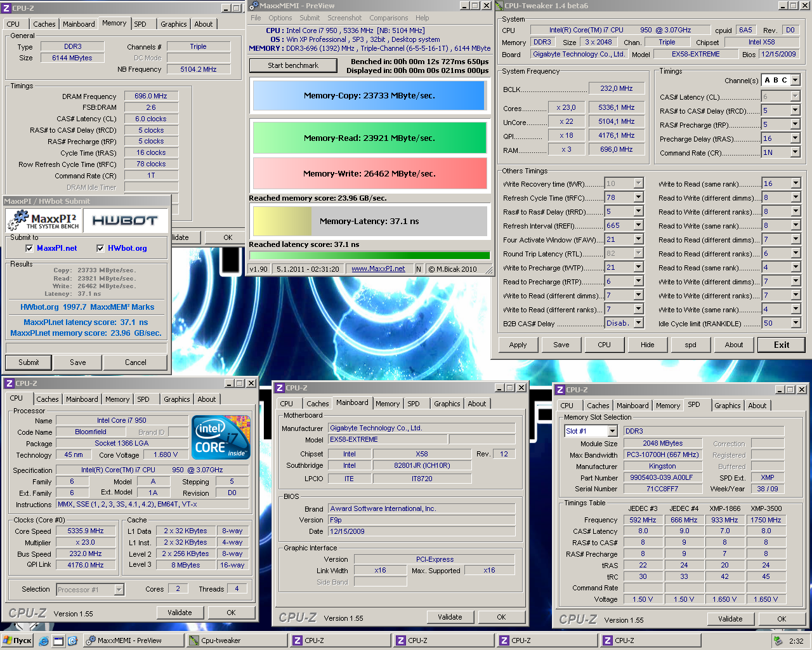Click the blue Memory-Copy result bar
The height and width of the screenshot is (650, 812).
pos(369,96)
